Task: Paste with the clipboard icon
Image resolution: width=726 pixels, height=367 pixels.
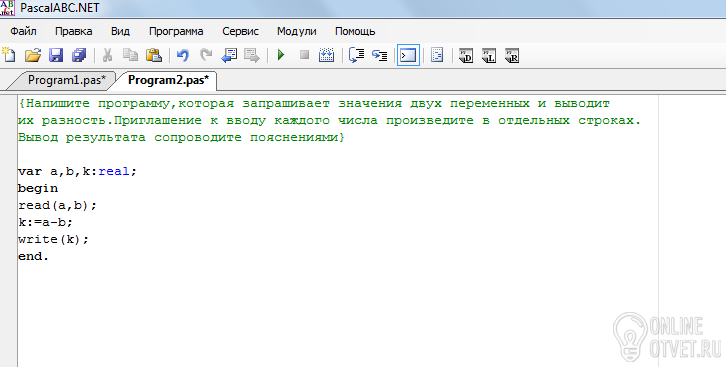Action: click(x=154, y=55)
